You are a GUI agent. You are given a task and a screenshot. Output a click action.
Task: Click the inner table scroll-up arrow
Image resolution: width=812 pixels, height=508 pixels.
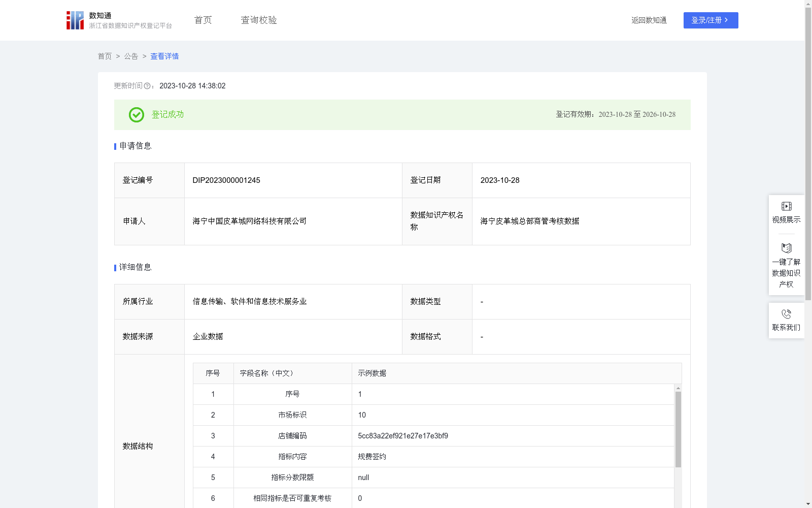[678, 388]
